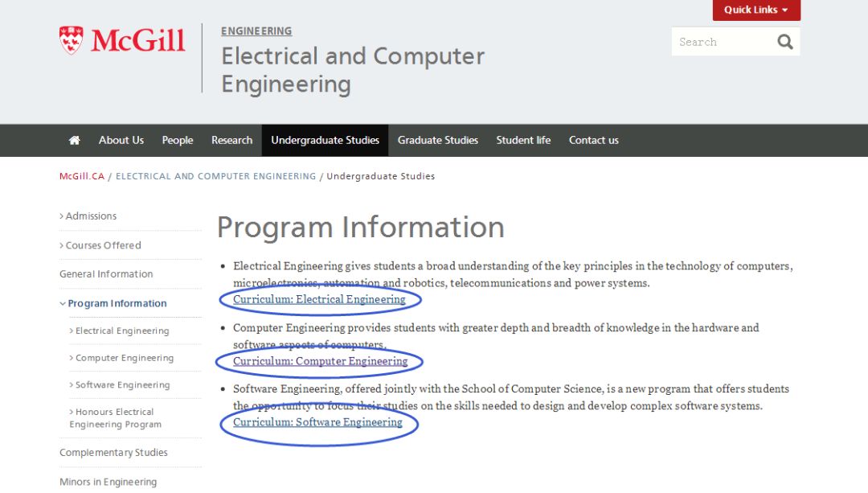
Task: Open the Quick Links dropdown
Action: [x=755, y=10]
